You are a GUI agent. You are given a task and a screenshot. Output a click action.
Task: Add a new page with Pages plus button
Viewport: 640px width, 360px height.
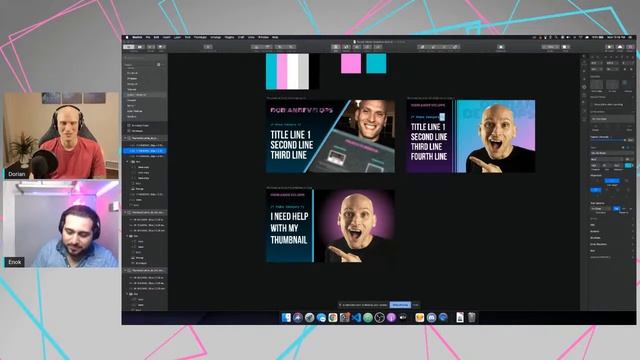pyautogui.click(x=158, y=64)
